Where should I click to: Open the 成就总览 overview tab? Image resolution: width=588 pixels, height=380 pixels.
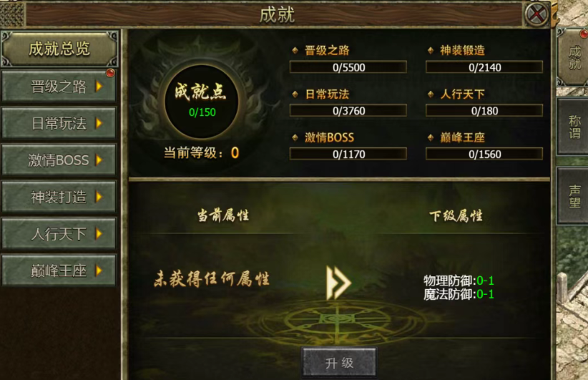[59, 49]
